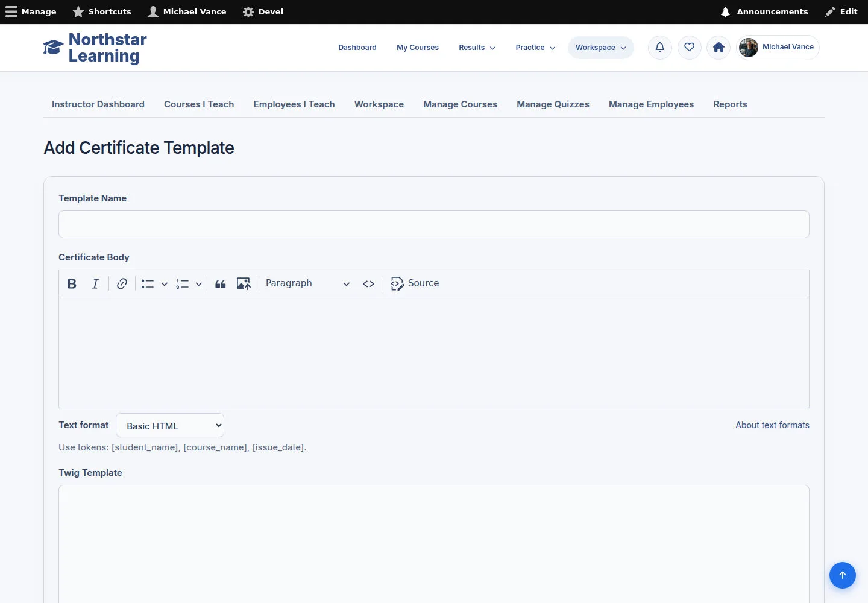
Task: Click the back-to-top arrow button
Action: (x=843, y=575)
